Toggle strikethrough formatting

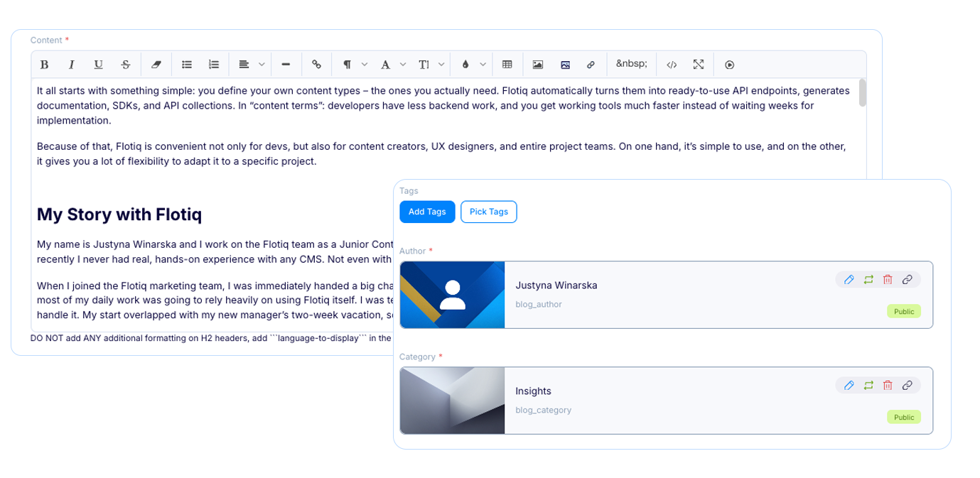coord(126,65)
